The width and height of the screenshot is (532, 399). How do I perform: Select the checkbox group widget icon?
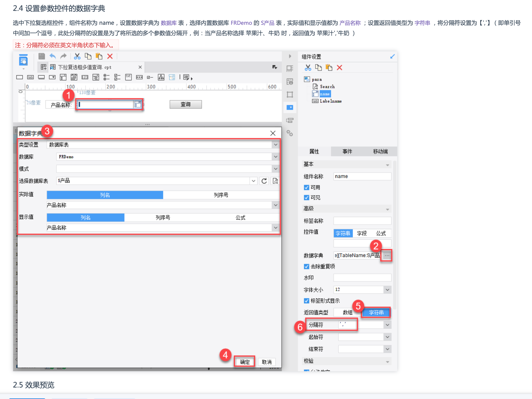[x=117, y=77]
